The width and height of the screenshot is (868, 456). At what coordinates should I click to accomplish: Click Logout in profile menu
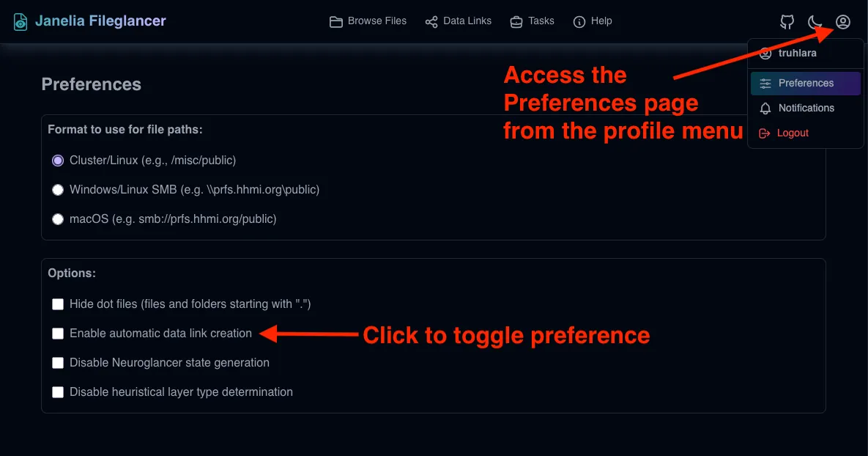(792, 133)
